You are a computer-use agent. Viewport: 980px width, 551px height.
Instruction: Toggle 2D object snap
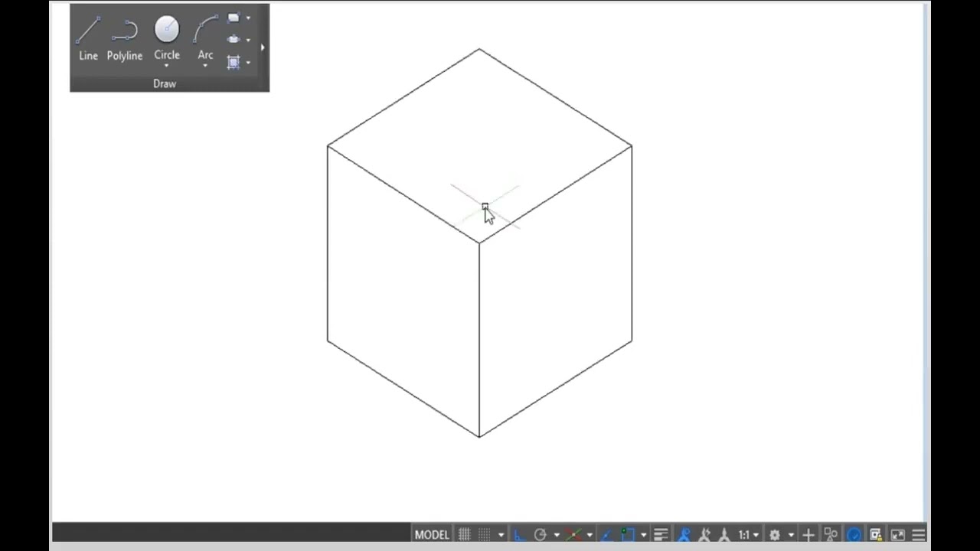(x=627, y=535)
